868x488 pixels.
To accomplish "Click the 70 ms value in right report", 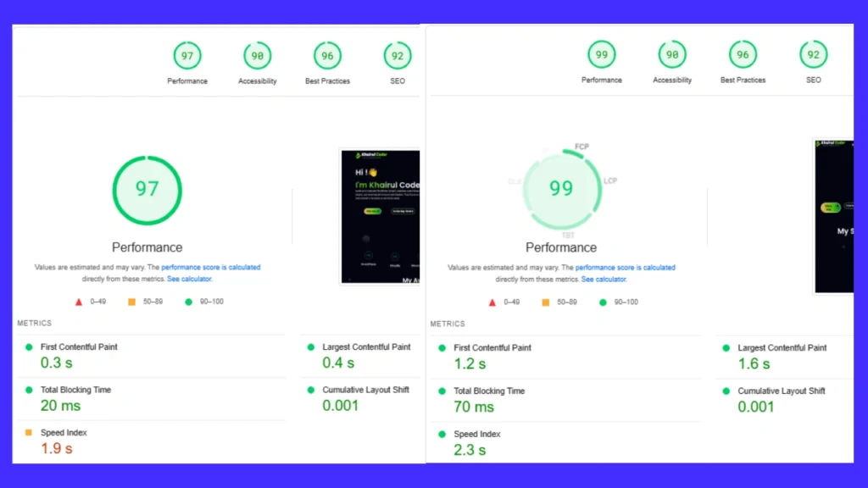I will 474,408.
